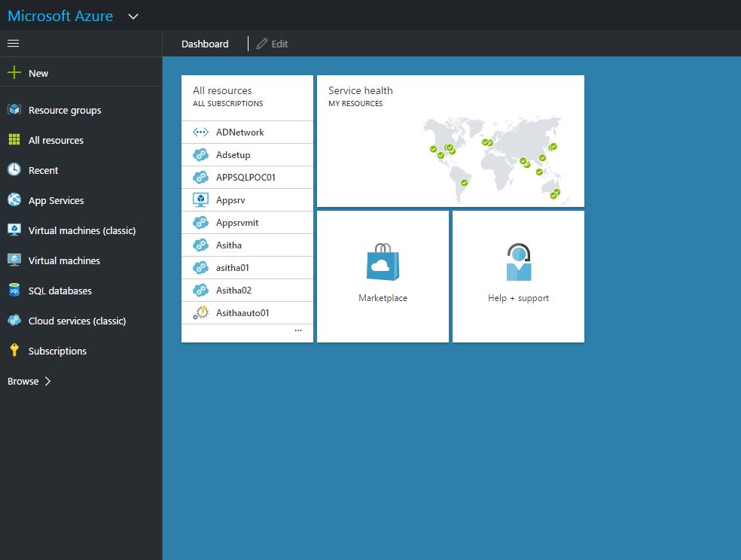Expand the Browse chevron arrow
The width and height of the screenshot is (741, 560).
pos(47,381)
